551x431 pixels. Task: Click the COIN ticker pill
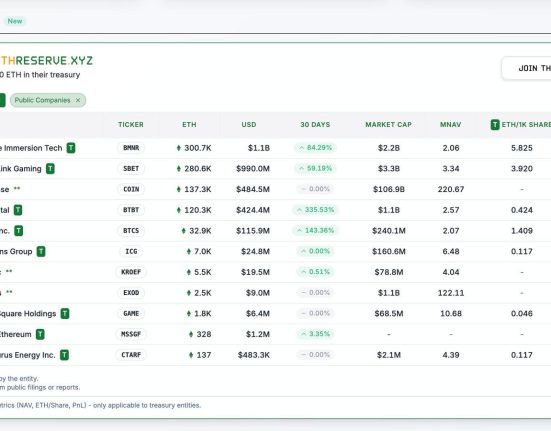coord(131,189)
